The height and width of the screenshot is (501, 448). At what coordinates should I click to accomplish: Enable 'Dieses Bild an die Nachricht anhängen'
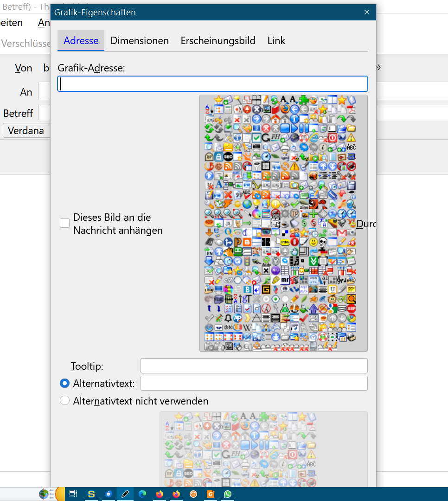coord(64,223)
